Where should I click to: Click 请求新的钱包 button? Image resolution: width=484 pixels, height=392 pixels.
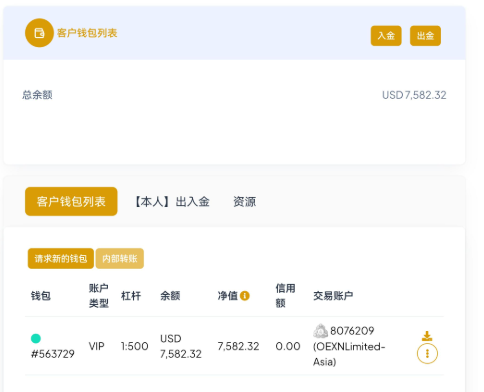pyautogui.click(x=61, y=258)
